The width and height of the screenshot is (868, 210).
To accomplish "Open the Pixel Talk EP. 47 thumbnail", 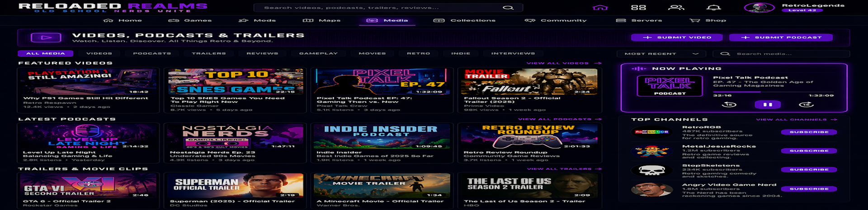I will (382, 81).
